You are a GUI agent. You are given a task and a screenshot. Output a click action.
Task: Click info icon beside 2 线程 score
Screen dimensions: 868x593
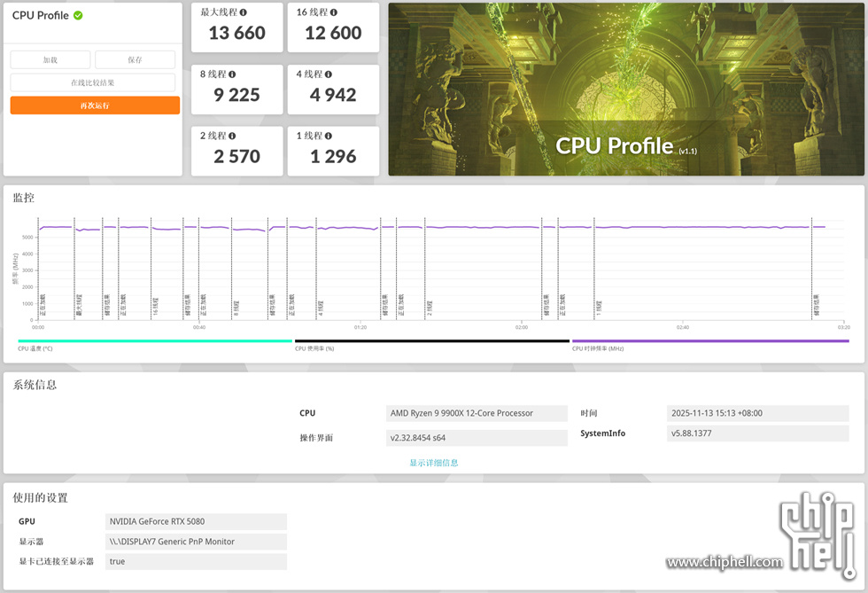click(x=232, y=137)
